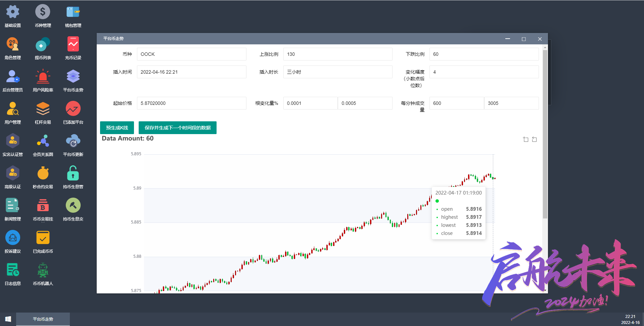Maximize the 平台币走势 window
644x326 pixels.
(524, 39)
